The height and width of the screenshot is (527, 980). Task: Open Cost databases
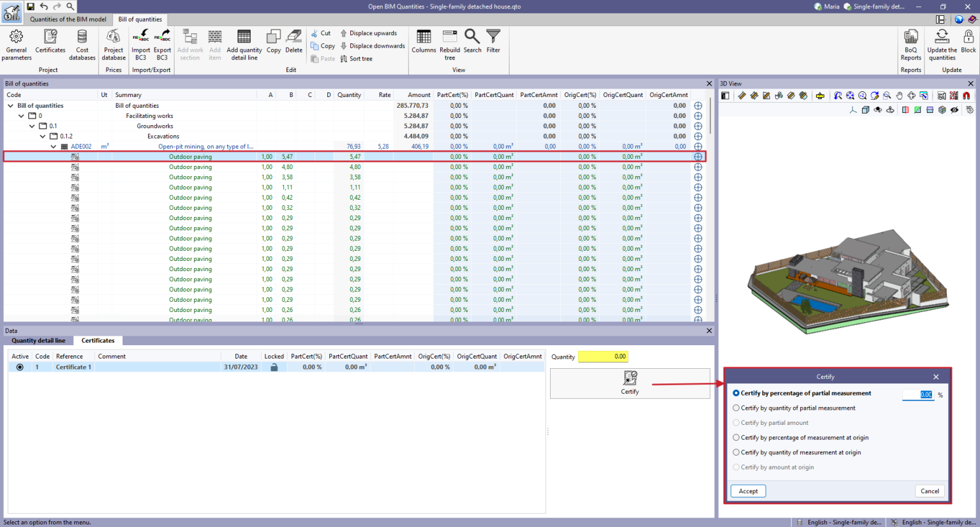[x=82, y=44]
